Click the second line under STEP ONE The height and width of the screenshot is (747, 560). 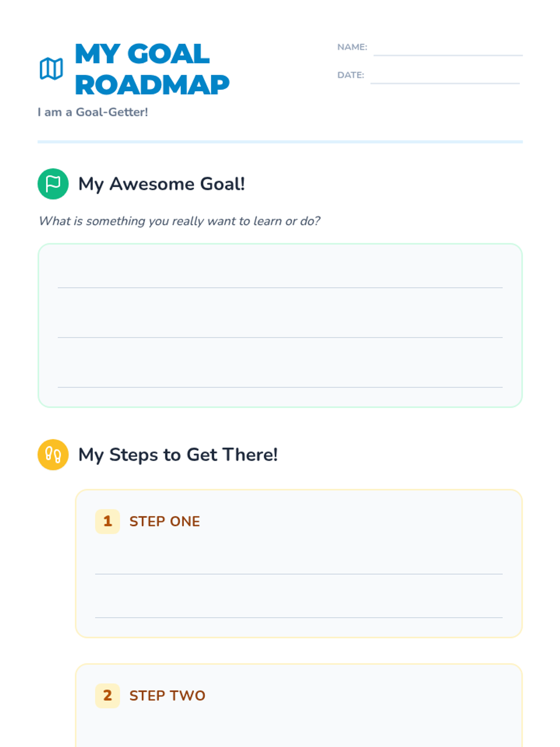tap(299, 617)
